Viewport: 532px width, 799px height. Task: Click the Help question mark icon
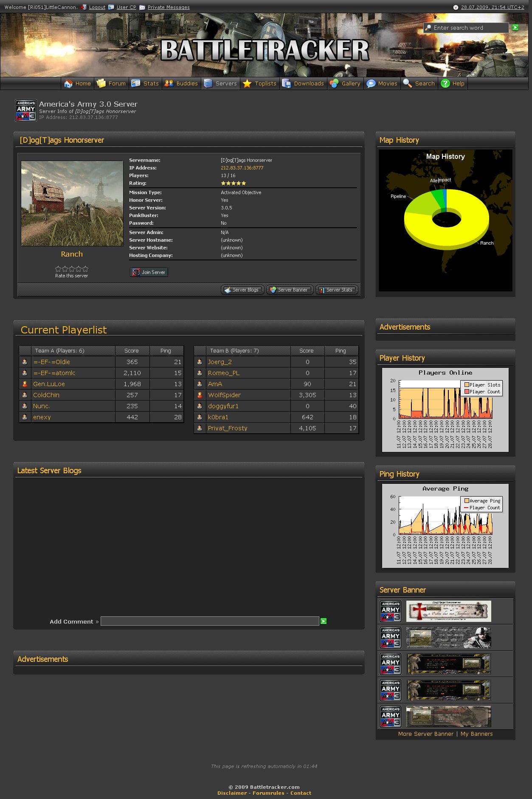(x=445, y=84)
